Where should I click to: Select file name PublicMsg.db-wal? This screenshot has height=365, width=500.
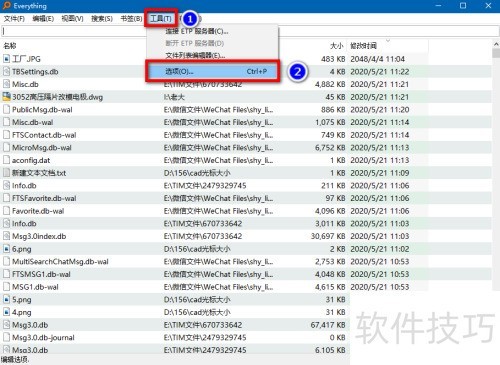point(42,110)
